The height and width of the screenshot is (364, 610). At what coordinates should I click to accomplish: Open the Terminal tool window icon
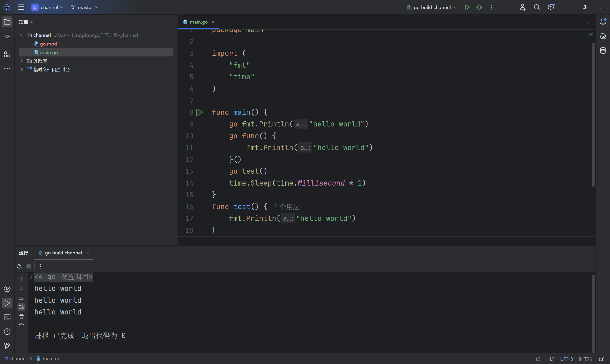tap(7, 317)
